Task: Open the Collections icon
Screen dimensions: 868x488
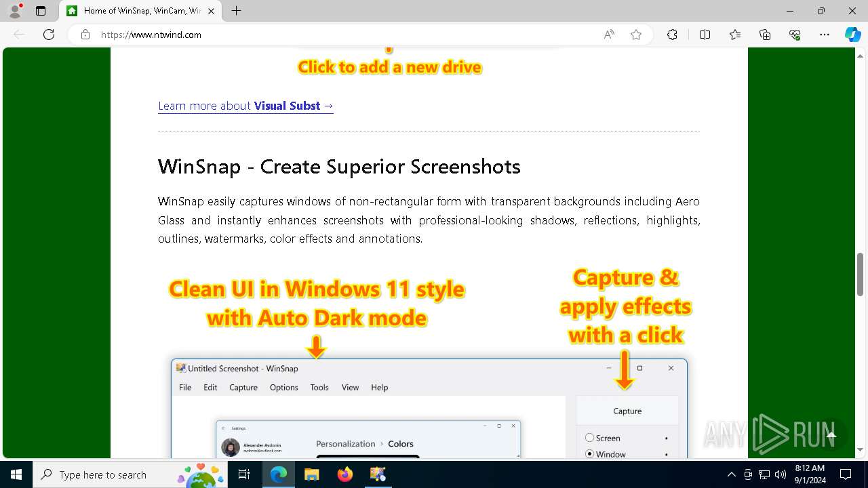Action: (x=765, y=35)
